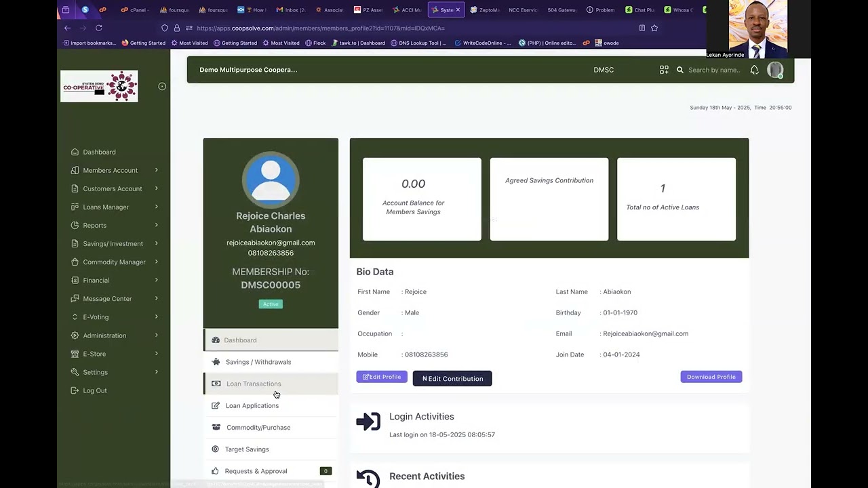Open the user avatar in header
Image resolution: width=868 pixels, height=488 pixels.
(x=775, y=70)
